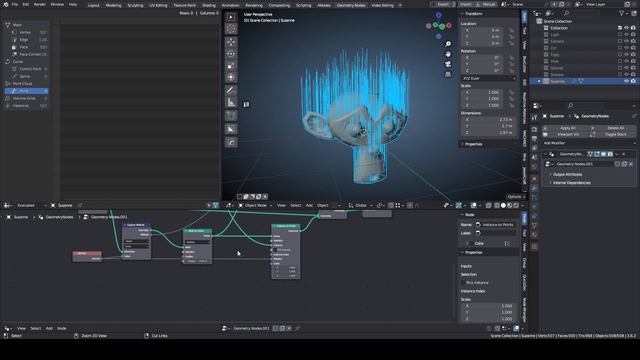Enable Pick Instance checkbox in node sidebar
The image size is (640, 360).
[463, 282]
